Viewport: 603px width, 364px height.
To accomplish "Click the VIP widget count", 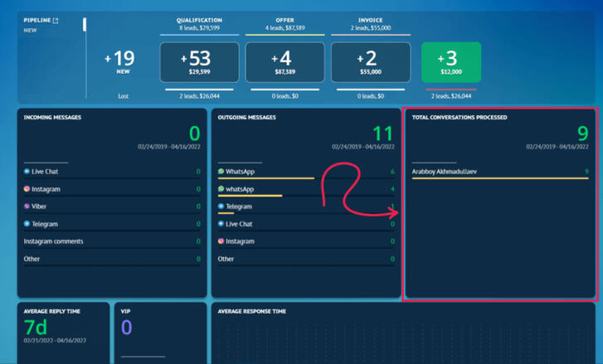I will pos(126,327).
